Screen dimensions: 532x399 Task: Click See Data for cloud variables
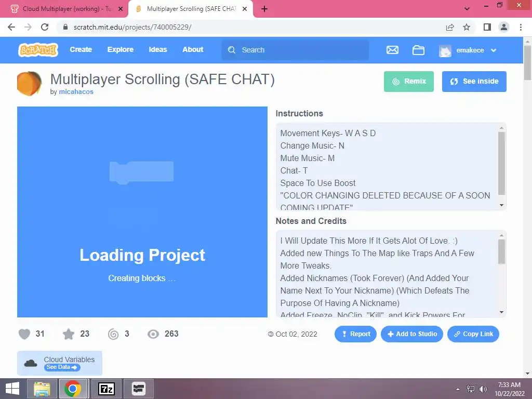point(62,367)
